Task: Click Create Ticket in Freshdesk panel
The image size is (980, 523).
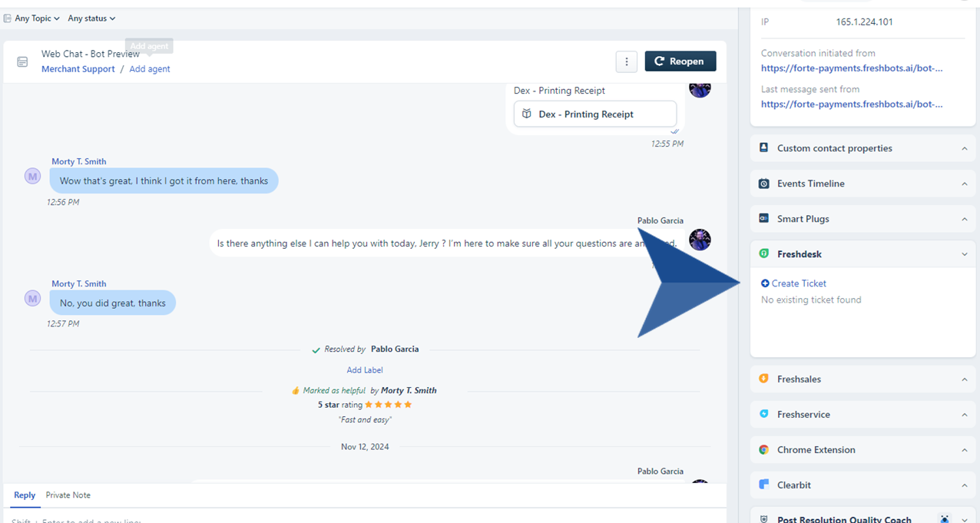Action: click(x=793, y=283)
